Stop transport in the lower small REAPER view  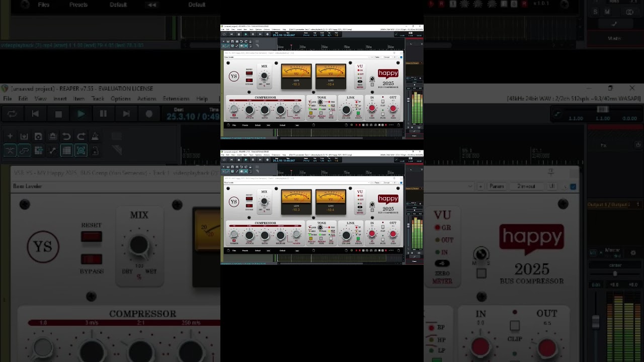click(239, 160)
